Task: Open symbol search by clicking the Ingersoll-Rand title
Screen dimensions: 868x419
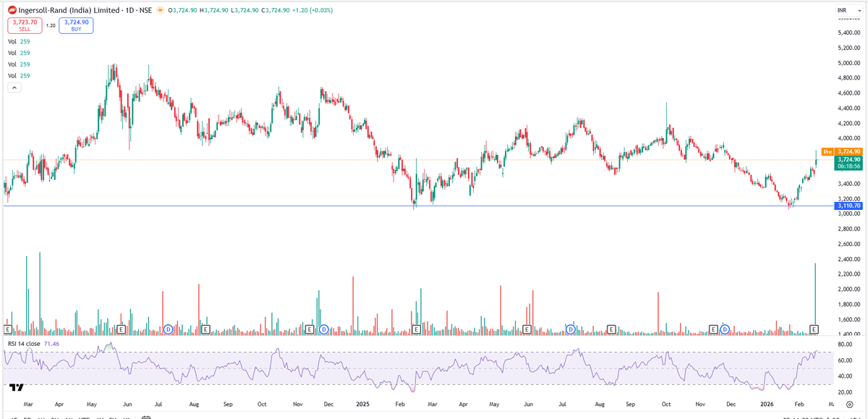Action: pos(65,11)
